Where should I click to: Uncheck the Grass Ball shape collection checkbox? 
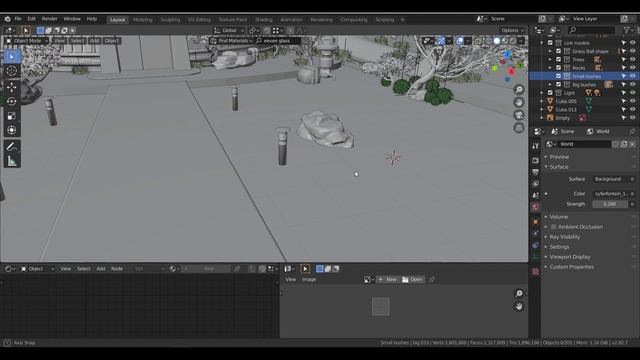click(x=558, y=51)
